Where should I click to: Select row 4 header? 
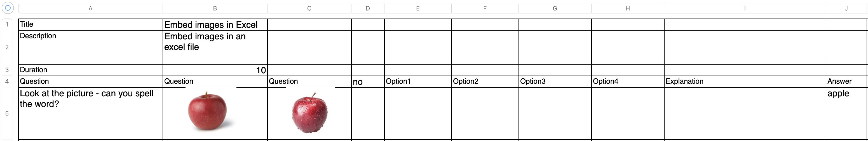pyautogui.click(x=7, y=81)
